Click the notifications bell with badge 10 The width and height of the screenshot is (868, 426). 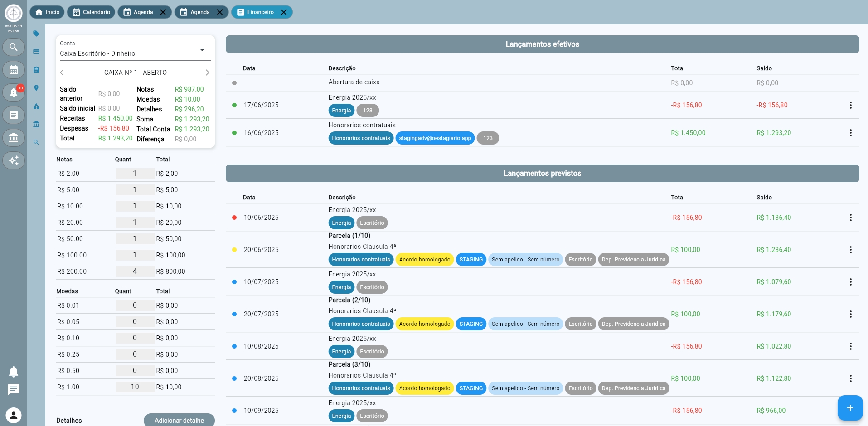click(14, 92)
